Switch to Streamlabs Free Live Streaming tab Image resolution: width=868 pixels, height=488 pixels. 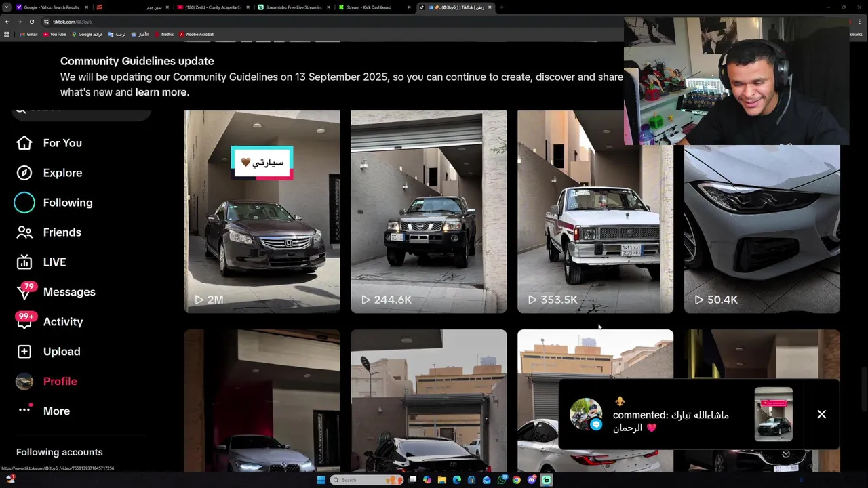point(294,7)
